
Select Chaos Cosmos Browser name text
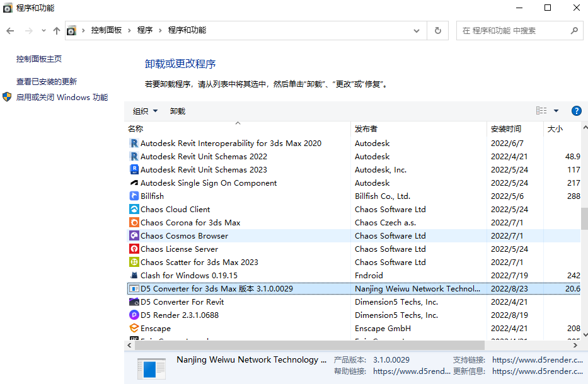(184, 235)
